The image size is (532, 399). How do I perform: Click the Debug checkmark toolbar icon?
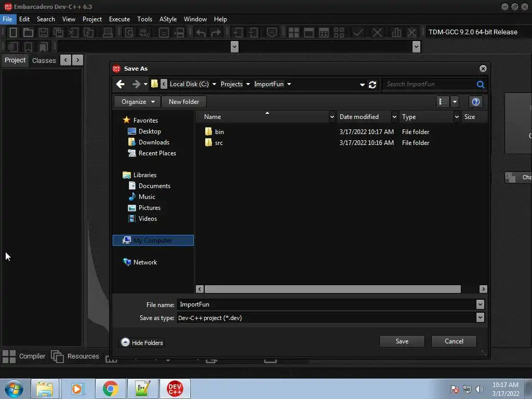358,33
